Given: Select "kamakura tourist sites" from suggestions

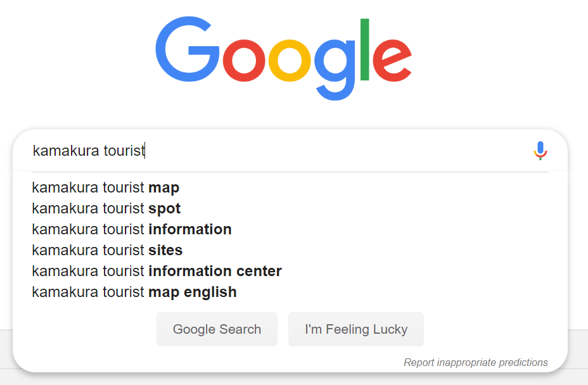Looking at the screenshot, I should pyautogui.click(x=107, y=250).
